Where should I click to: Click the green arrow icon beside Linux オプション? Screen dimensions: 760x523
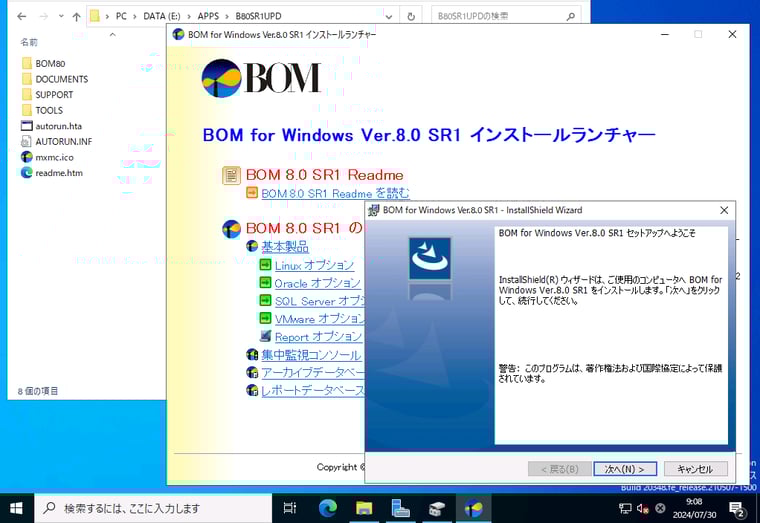pyautogui.click(x=265, y=265)
